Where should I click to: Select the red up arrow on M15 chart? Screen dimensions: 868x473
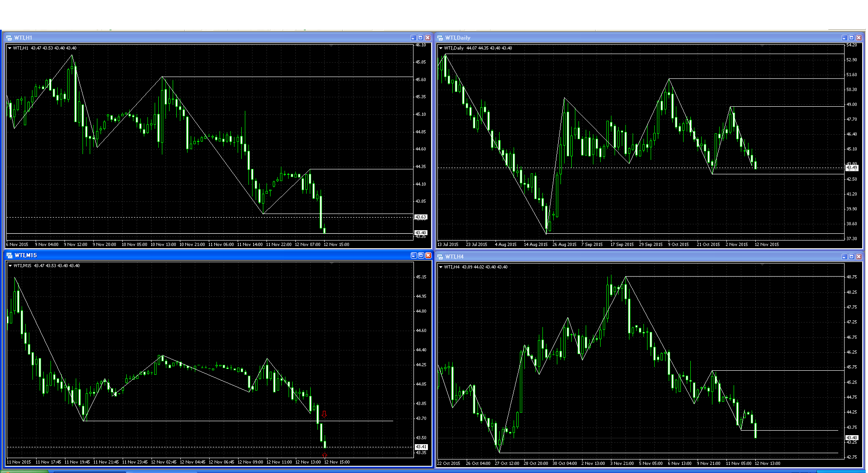[324, 455]
